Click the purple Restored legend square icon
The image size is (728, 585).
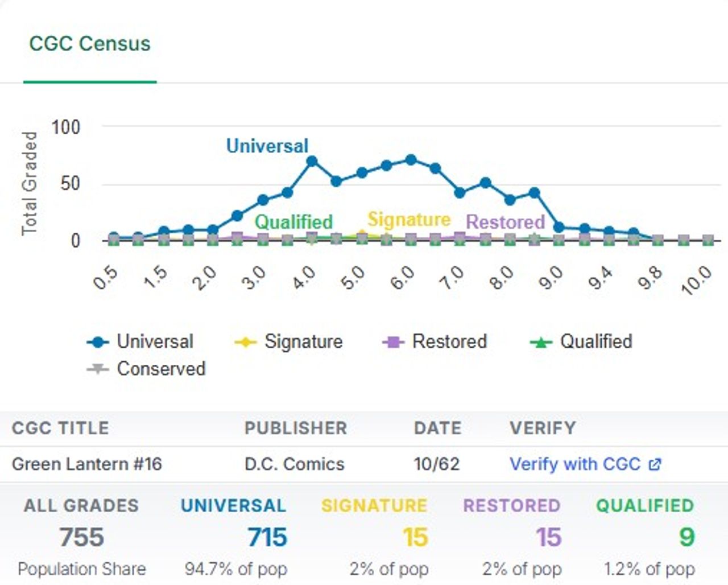pyautogui.click(x=394, y=342)
